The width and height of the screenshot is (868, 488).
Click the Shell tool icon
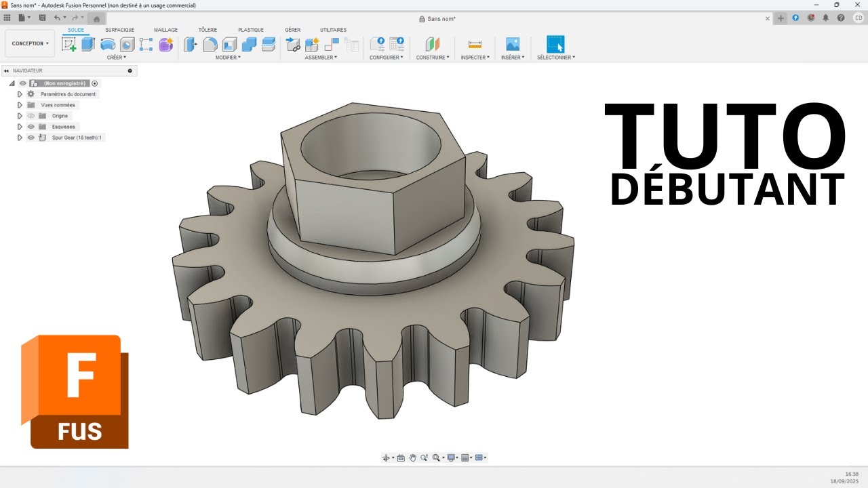pos(230,45)
